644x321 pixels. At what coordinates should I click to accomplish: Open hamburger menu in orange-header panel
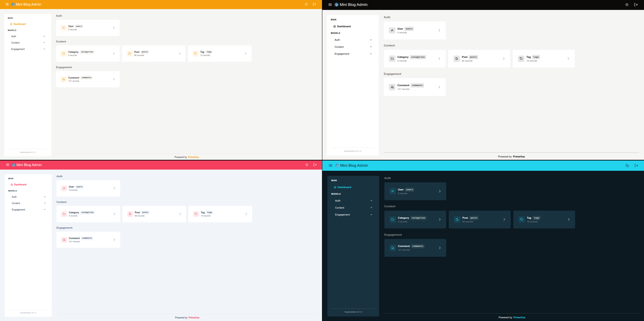(x=7, y=4)
